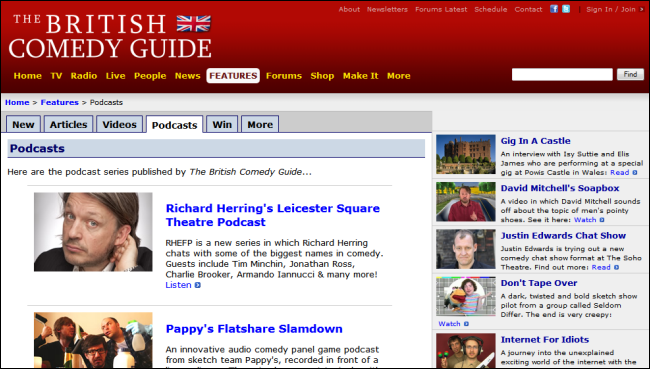Select the FEATURES navigation item
The image size is (650, 369).
point(233,76)
